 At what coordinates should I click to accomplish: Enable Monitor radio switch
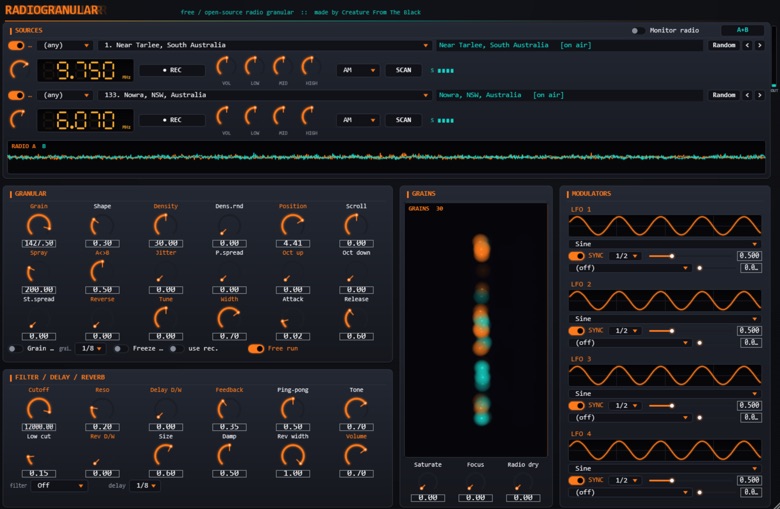[638, 30]
